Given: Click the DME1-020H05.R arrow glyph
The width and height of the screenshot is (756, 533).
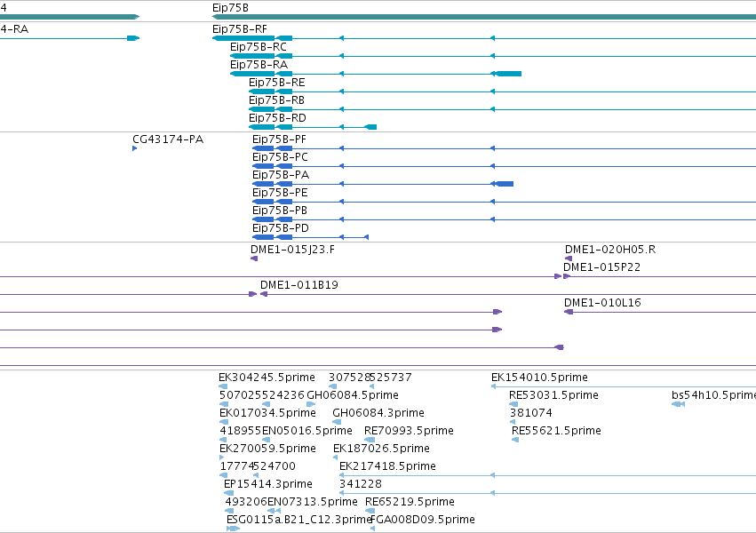Looking at the screenshot, I should point(569,259).
